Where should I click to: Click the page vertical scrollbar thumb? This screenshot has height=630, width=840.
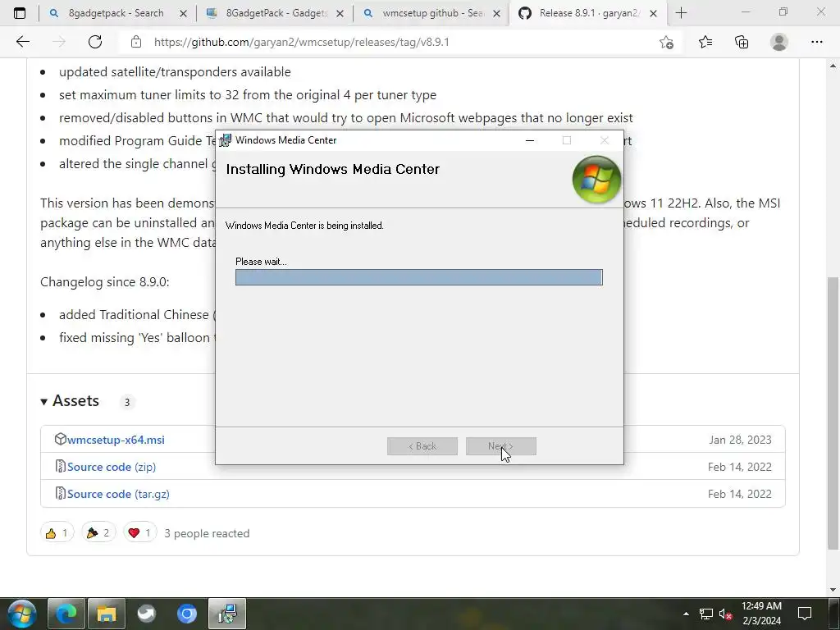click(833, 413)
